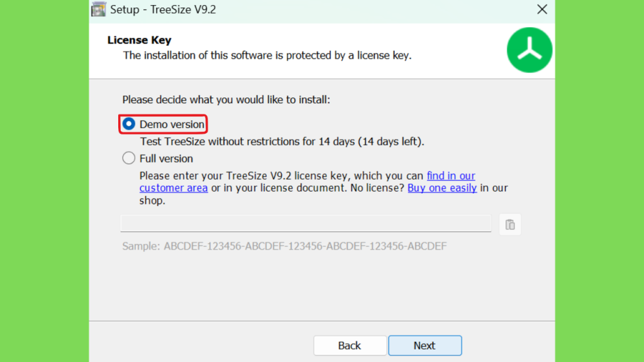Image resolution: width=644 pixels, height=362 pixels.
Task: Focus the license key input field
Action: click(x=306, y=223)
